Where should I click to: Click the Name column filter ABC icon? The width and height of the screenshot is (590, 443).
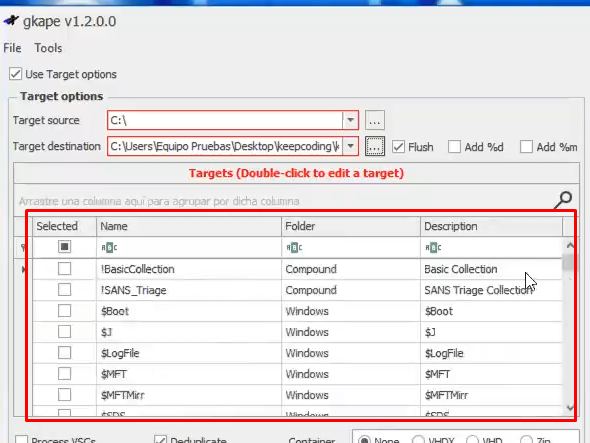click(x=109, y=248)
